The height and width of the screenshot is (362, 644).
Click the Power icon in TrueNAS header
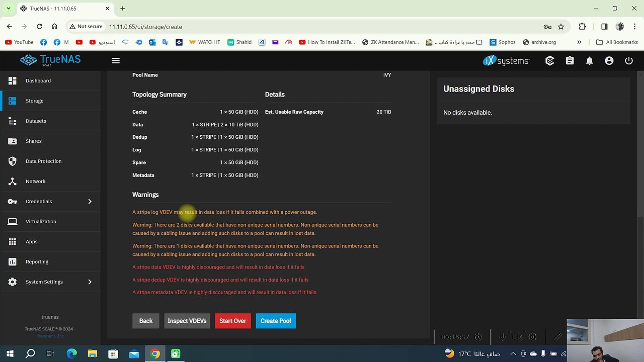tap(629, 61)
